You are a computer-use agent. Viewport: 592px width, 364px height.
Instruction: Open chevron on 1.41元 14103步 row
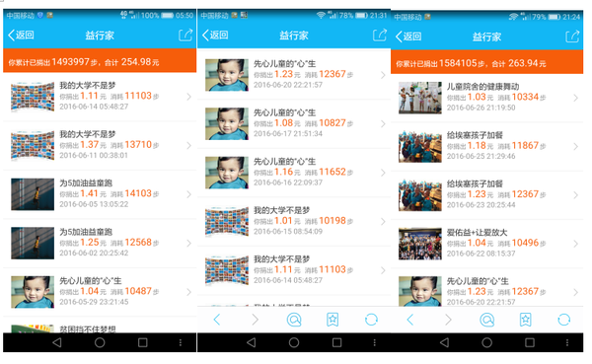[188, 194]
